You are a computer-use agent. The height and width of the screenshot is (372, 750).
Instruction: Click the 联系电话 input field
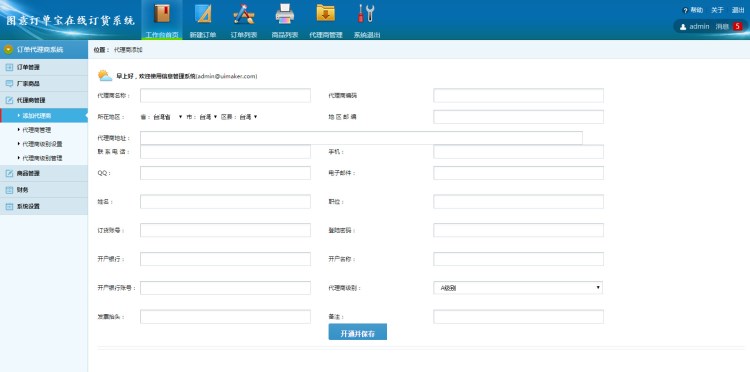[x=225, y=152]
